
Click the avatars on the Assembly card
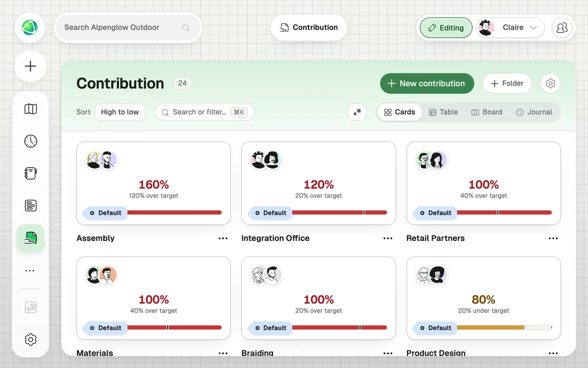coord(101,160)
